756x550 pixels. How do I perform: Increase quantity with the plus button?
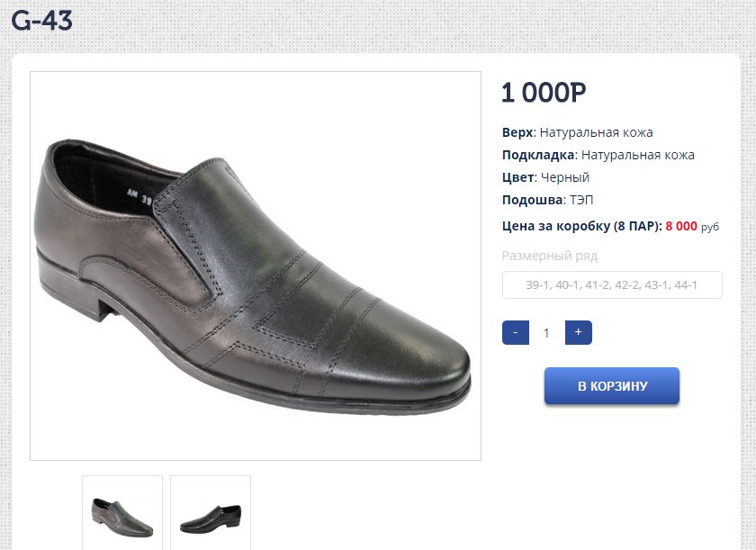pos(578,332)
